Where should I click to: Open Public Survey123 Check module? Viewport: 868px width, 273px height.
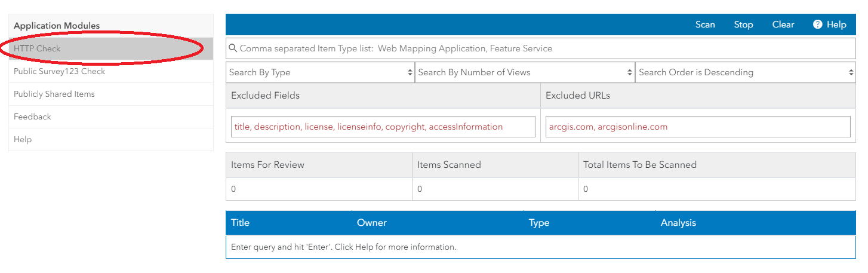click(111, 71)
